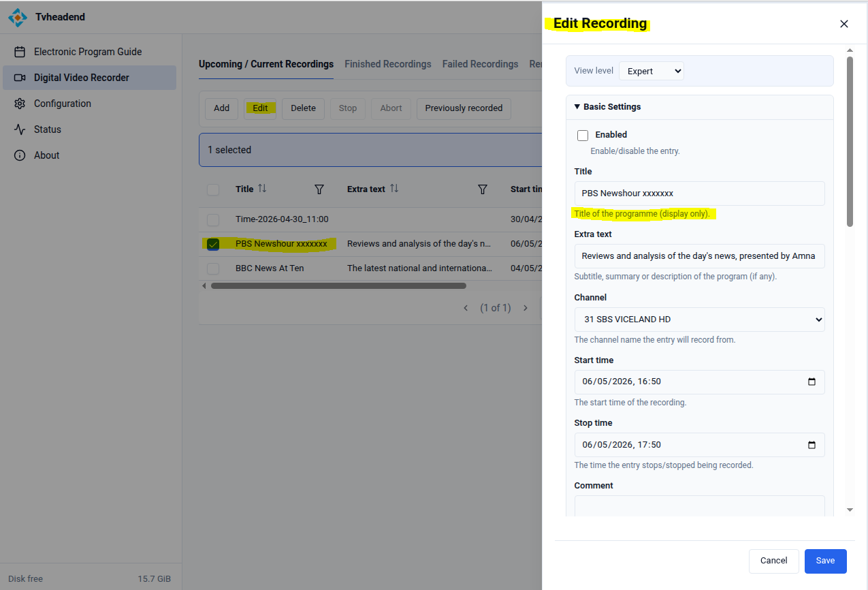Switch to Failed Recordings tab
The width and height of the screenshot is (868, 590).
pyautogui.click(x=480, y=64)
